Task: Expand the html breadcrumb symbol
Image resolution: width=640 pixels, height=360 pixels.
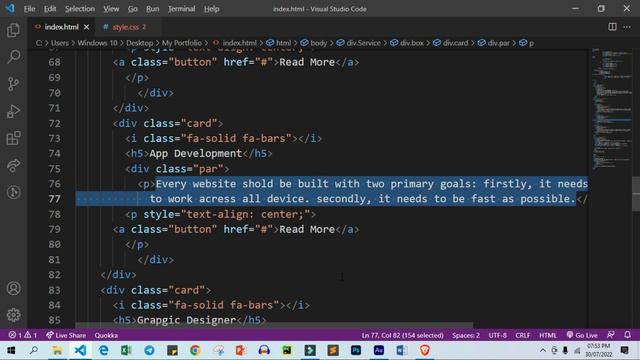Action: pos(279,43)
